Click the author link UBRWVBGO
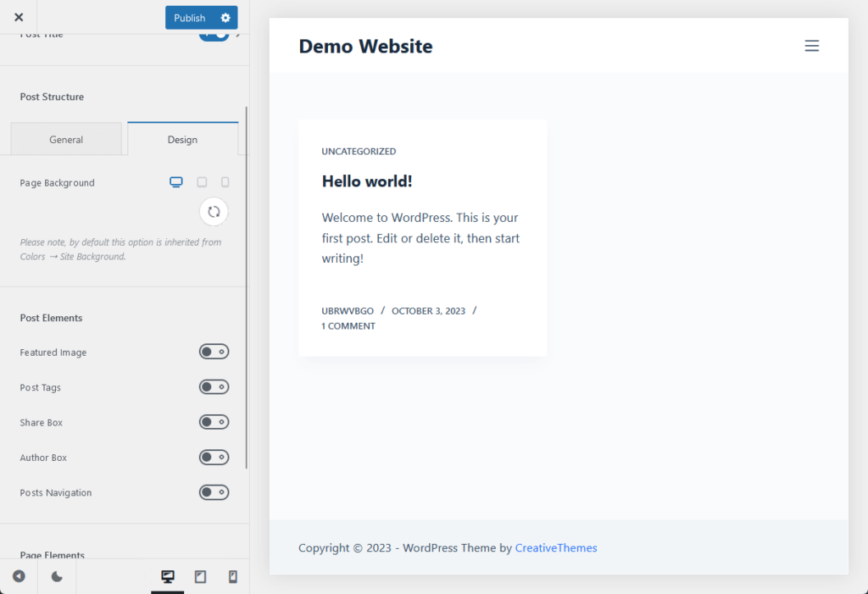 click(348, 311)
